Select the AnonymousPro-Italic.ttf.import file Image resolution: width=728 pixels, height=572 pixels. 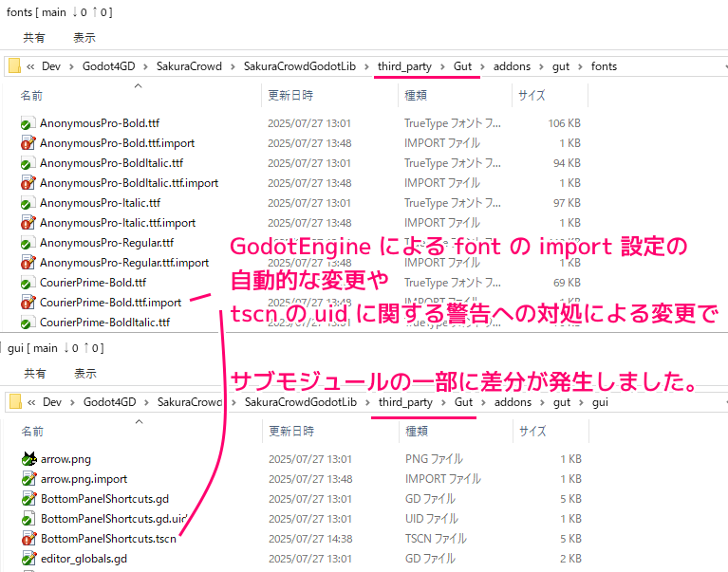(118, 223)
